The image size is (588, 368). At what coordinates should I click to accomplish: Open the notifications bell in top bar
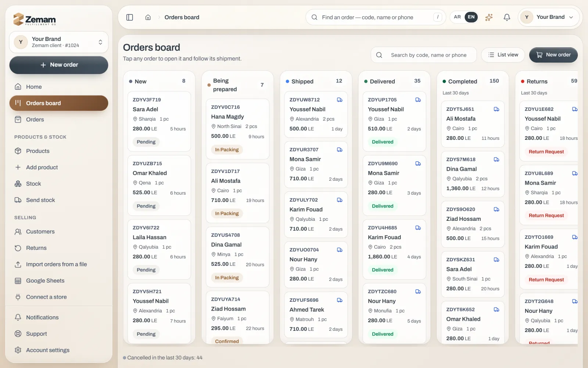[507, 17]
